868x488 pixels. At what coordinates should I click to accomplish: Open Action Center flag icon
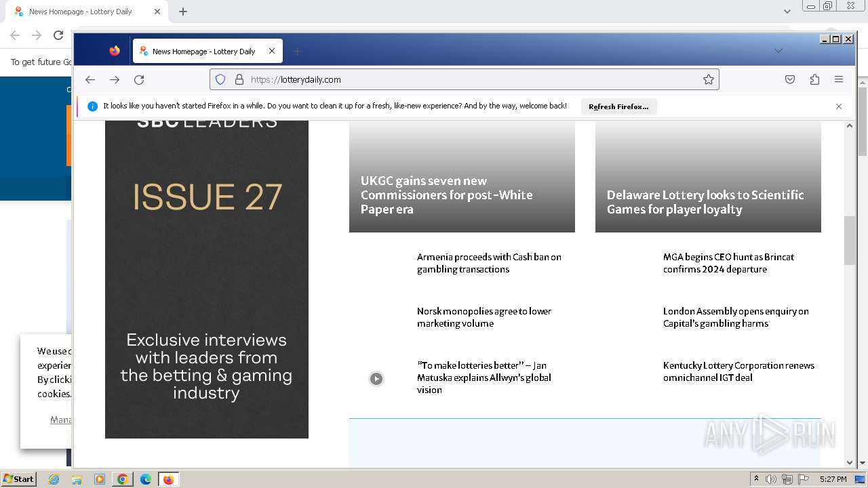[804, 479]
